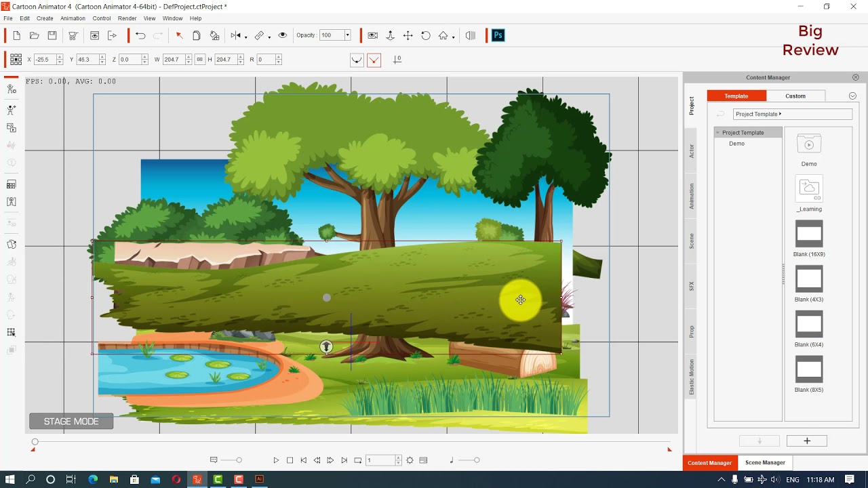The height and width of the screenshot is (488, 868).
Task: Open the Opacity value dropdown
Action: click(x=347, y=35)
